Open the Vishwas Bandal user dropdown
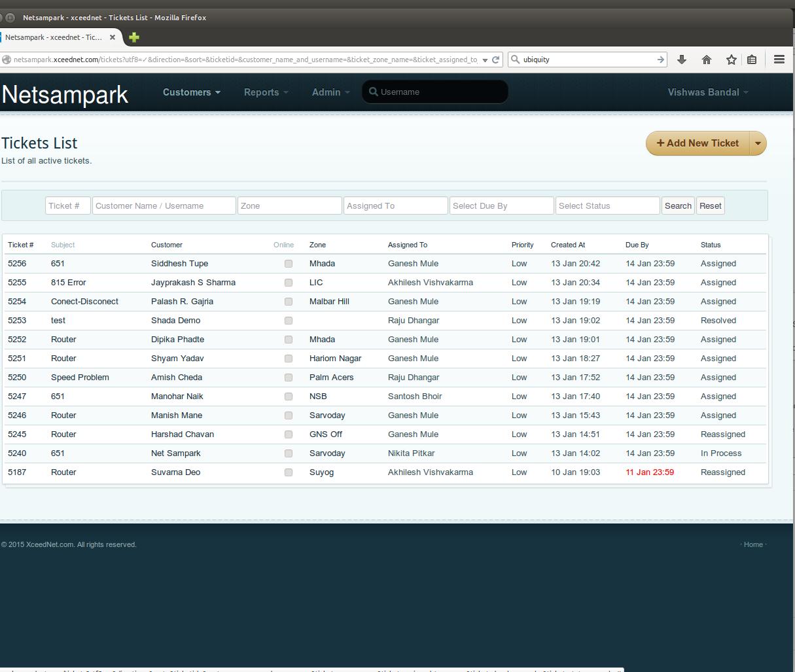 pyautogui.click(x=707, y=92)
